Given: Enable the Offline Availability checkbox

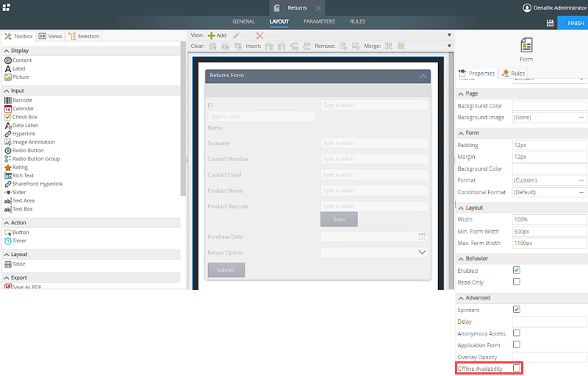Looking at the screenshot, I should (517, 368).
